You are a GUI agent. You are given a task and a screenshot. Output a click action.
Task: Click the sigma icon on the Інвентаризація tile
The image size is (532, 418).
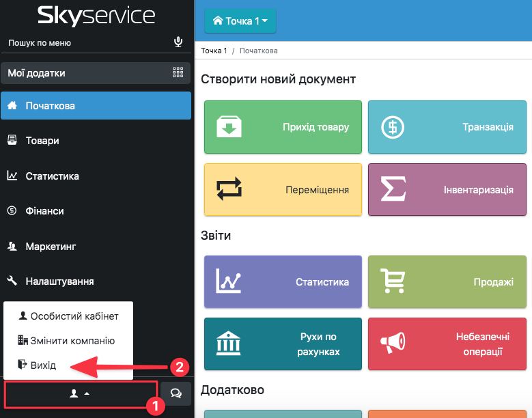click(x=393, y=190)
